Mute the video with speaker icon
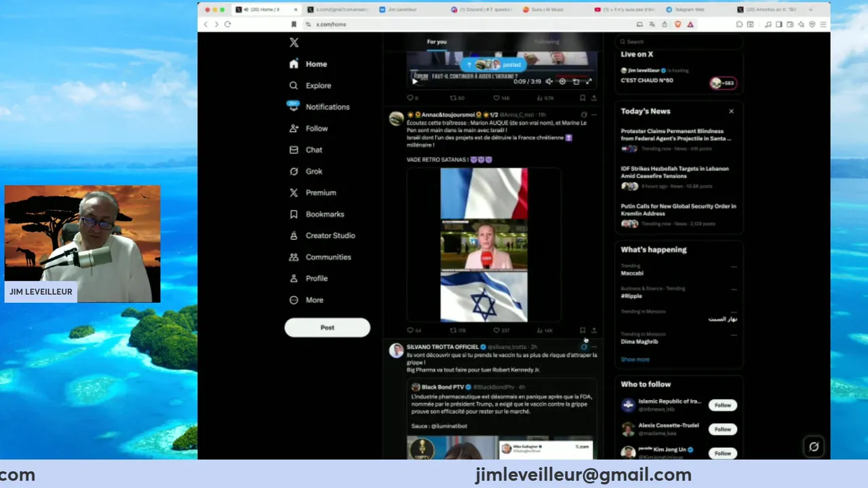This screenshot has height=488, width=868. click(x=549, y=81)
